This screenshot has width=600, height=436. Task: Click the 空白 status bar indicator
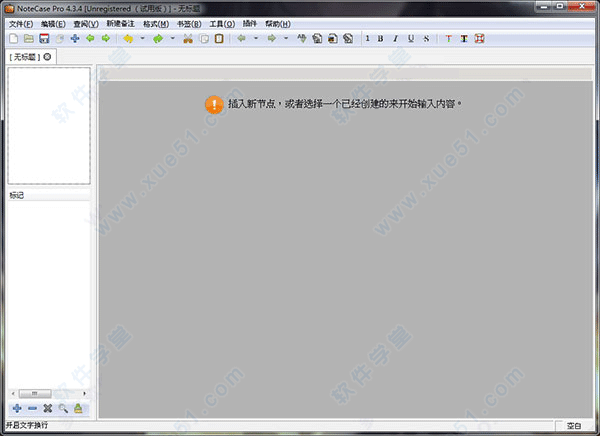point(574,425)
